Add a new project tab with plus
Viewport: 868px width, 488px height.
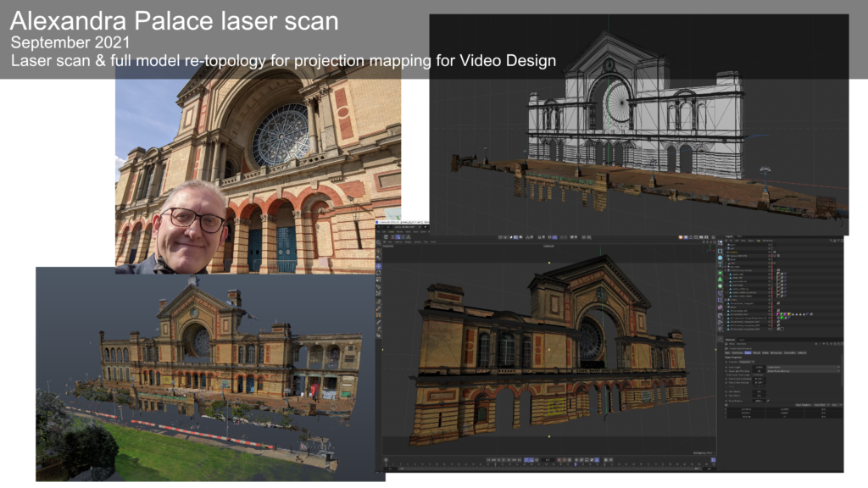tap(426, 227)
